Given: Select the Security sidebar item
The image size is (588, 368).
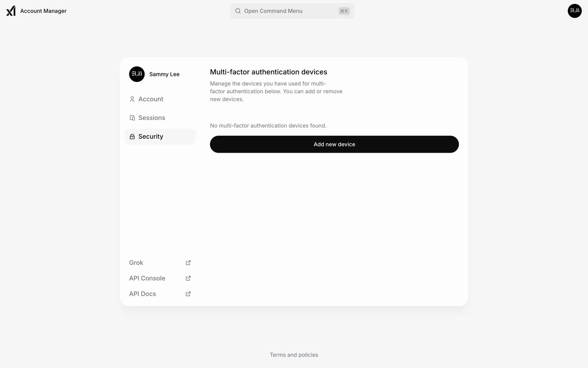Looking at the screenshot, I should click(x=151, y=136).
